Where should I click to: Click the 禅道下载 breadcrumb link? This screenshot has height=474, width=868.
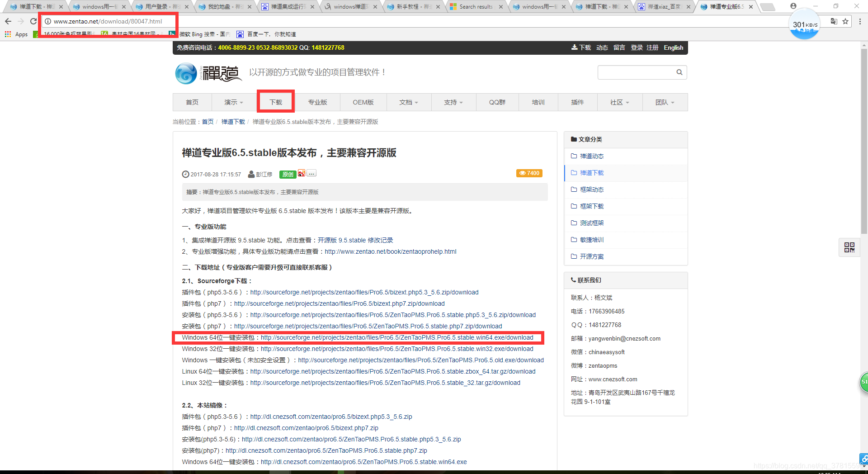233,122
